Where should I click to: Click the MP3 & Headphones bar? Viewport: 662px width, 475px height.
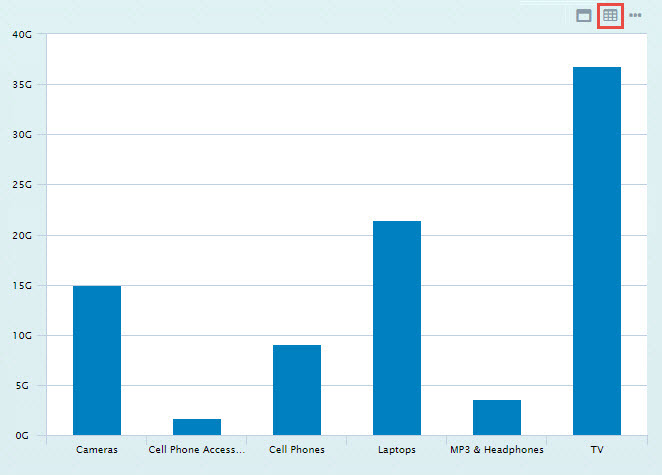[496, 417]
